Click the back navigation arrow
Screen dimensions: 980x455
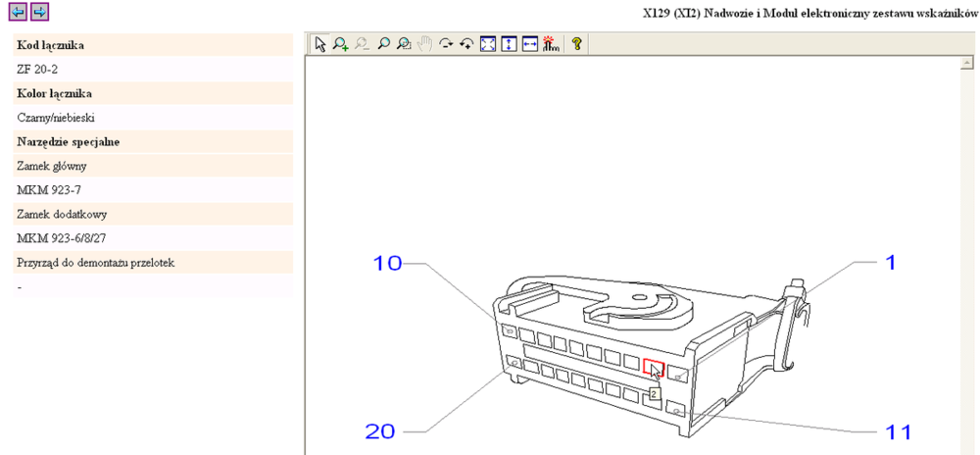click(18, 12)
